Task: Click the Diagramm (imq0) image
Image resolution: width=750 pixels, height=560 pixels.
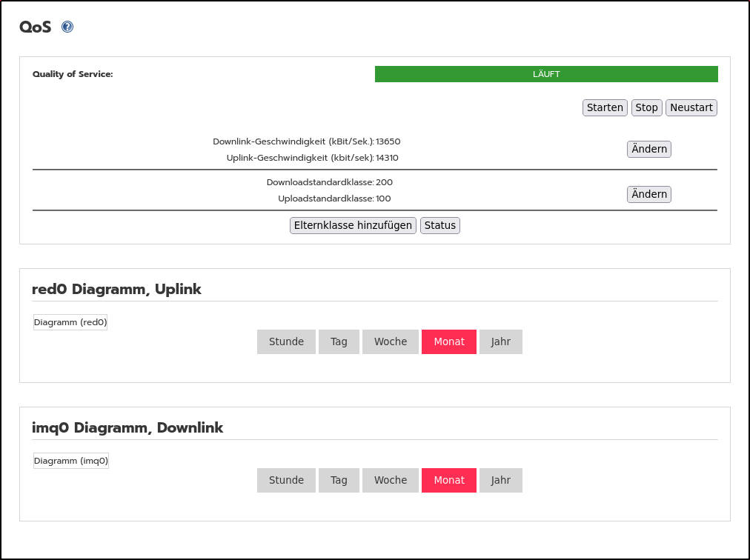Action: [x=71, y=461]
